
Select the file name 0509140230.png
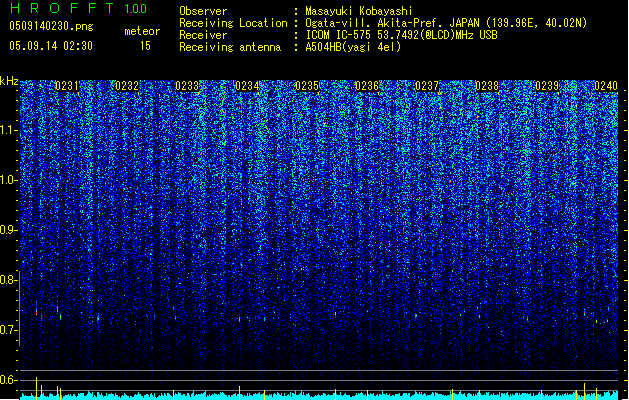[51, 26]
